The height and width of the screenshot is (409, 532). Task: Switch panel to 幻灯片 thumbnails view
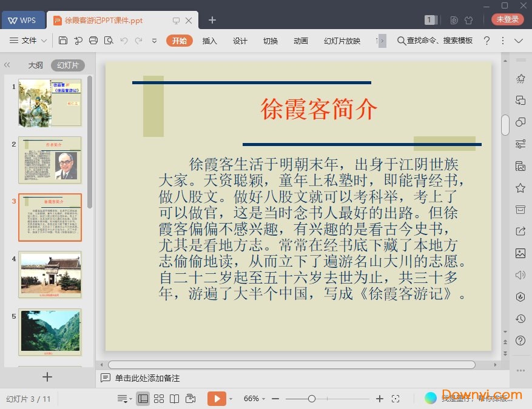point(67,65)
